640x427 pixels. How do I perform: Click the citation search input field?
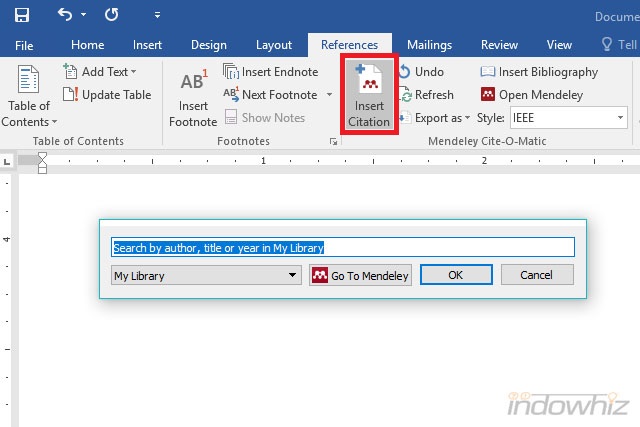pyautogui.click(x=343, y=247)
